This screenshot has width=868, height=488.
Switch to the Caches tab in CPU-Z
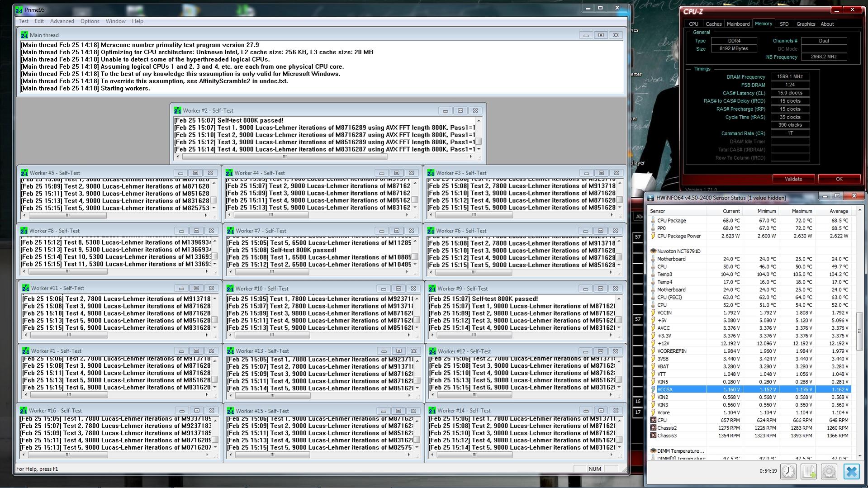coord(714,24)
